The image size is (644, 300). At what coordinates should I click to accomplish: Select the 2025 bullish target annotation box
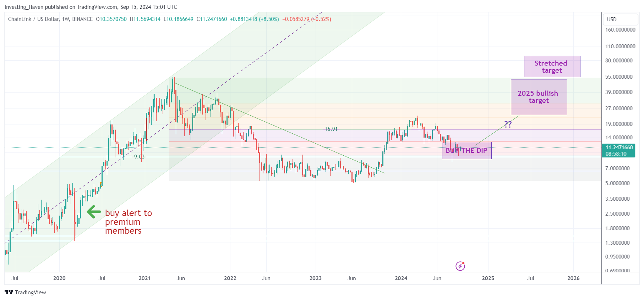tap(539, 97)
